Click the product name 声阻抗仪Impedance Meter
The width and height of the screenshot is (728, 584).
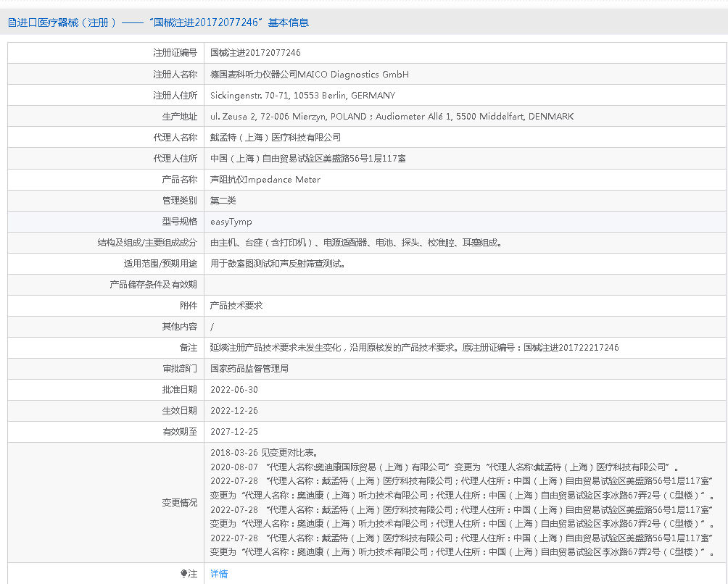pyautogui.click(x=265, y=179)
